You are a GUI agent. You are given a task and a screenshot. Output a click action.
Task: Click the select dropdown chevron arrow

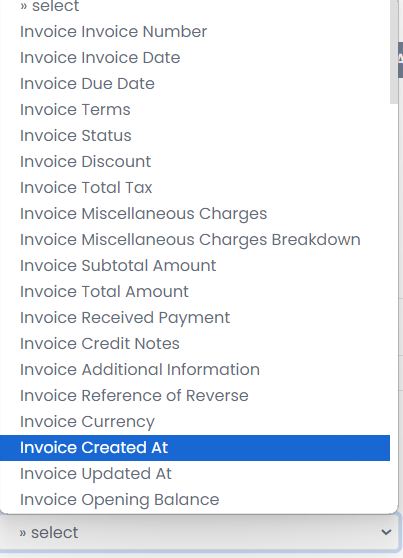[x=386, y=532]
